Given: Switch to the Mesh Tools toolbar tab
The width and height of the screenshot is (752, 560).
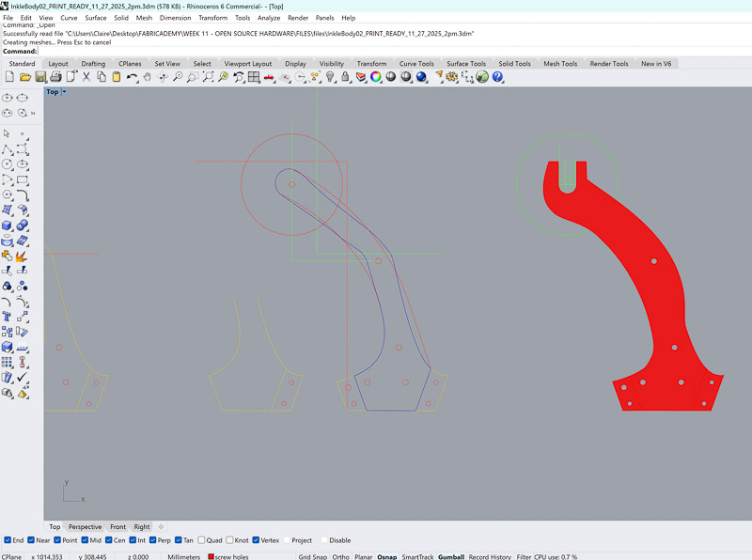Looking at the screenshot, I should [560, 64].
